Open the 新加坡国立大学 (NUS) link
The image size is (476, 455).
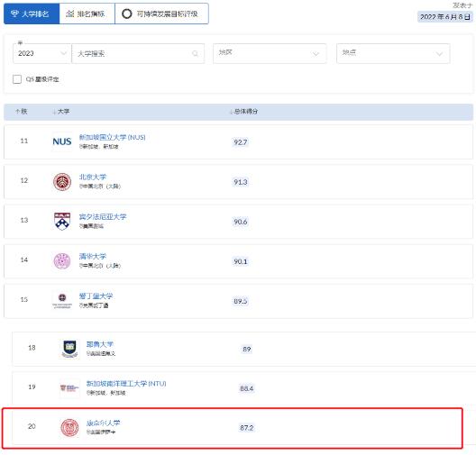pos(113,137)
